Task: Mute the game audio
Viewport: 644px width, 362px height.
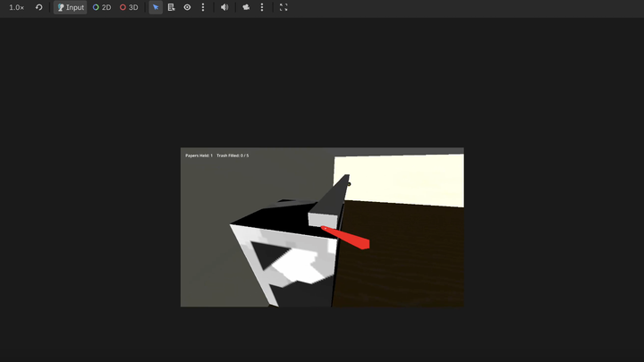Action: point(225,7)
